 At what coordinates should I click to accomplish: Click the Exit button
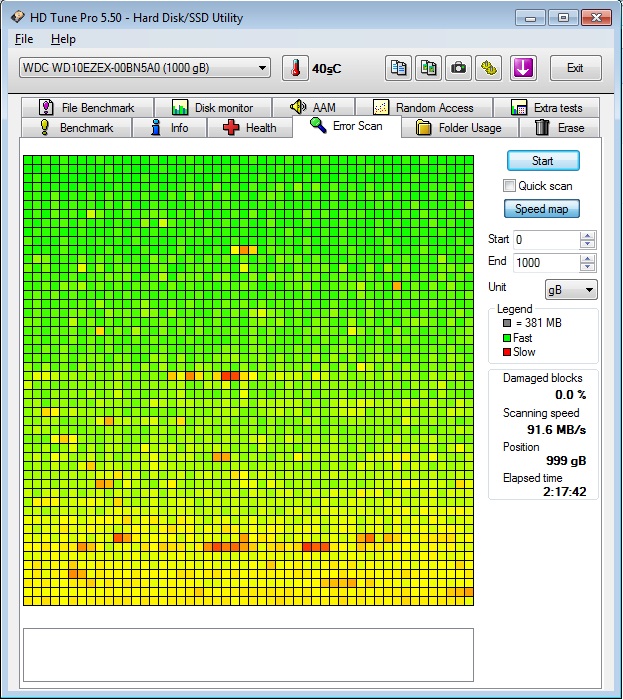(x=575, y=68)
